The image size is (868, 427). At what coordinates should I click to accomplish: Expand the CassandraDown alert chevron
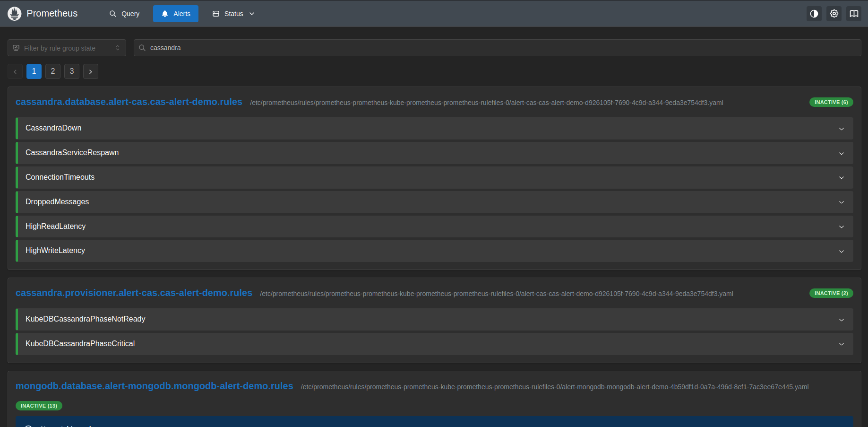[842, 129]
